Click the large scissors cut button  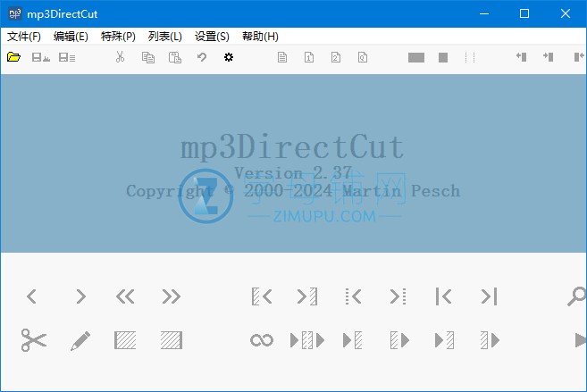click(34, 340)
